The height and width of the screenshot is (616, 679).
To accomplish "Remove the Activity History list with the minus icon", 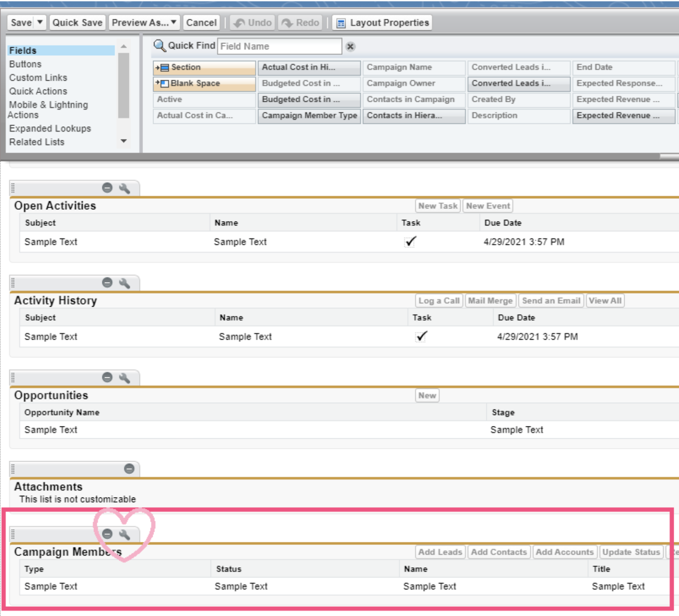I will click(107, 283).
